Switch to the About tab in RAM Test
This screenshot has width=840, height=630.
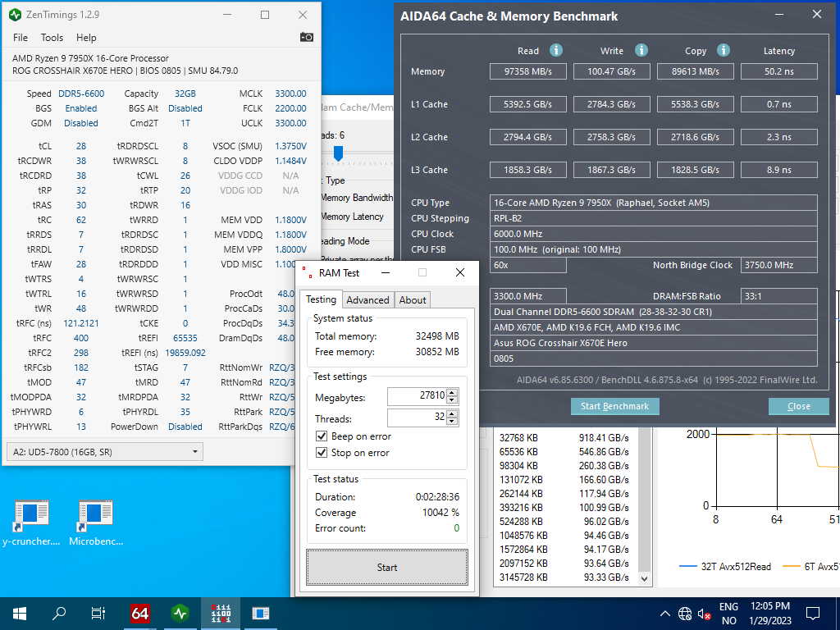pos(413,300)
